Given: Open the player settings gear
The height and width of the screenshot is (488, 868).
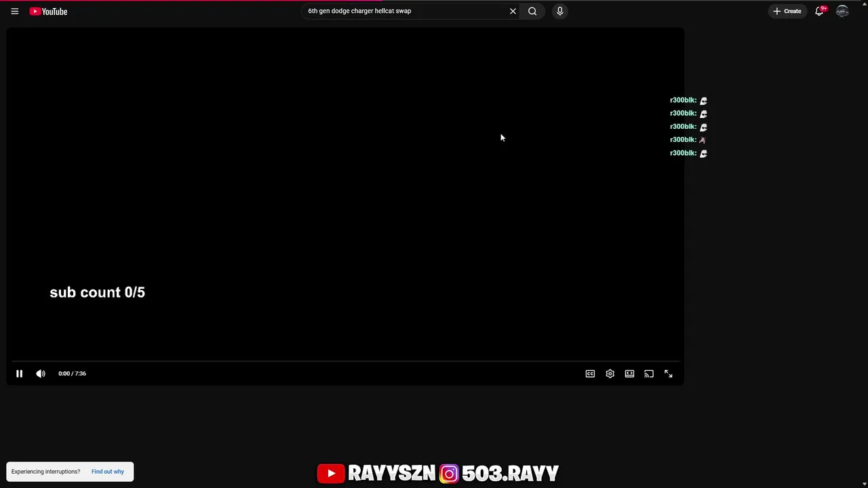Looking at the screenshot, I should pyautogui.click(x=610, y=373).
